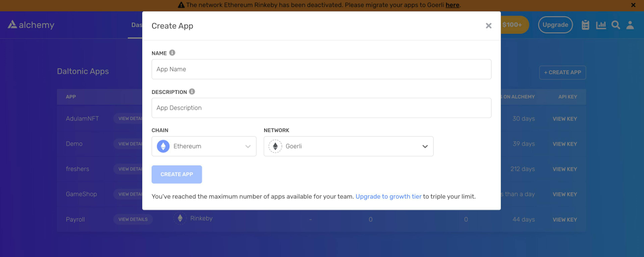Open the clipboard changelog icon in the header

(585, 25)
